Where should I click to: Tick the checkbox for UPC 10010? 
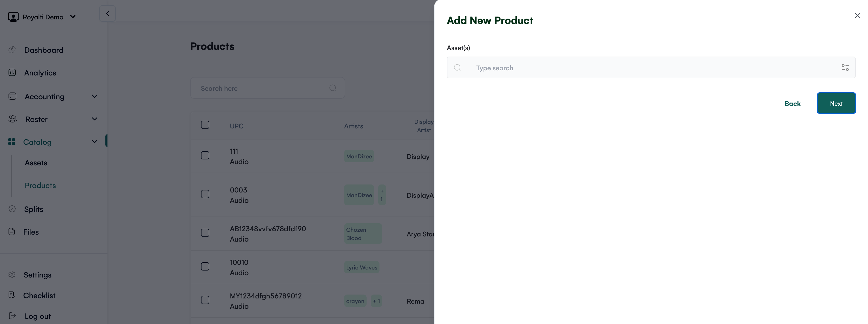205,266
